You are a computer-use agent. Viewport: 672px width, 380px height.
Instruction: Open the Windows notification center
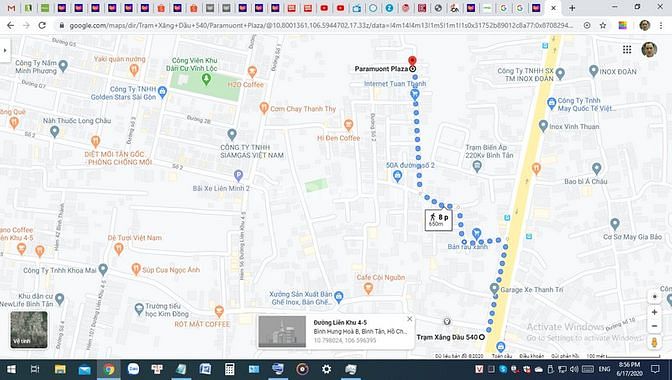[x=655, y=369]
